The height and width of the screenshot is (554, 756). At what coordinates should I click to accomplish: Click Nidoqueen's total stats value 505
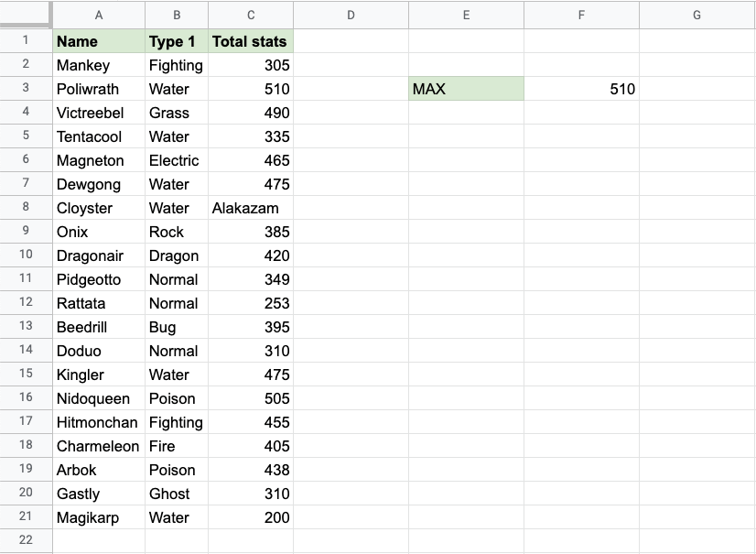click(251, 398)
